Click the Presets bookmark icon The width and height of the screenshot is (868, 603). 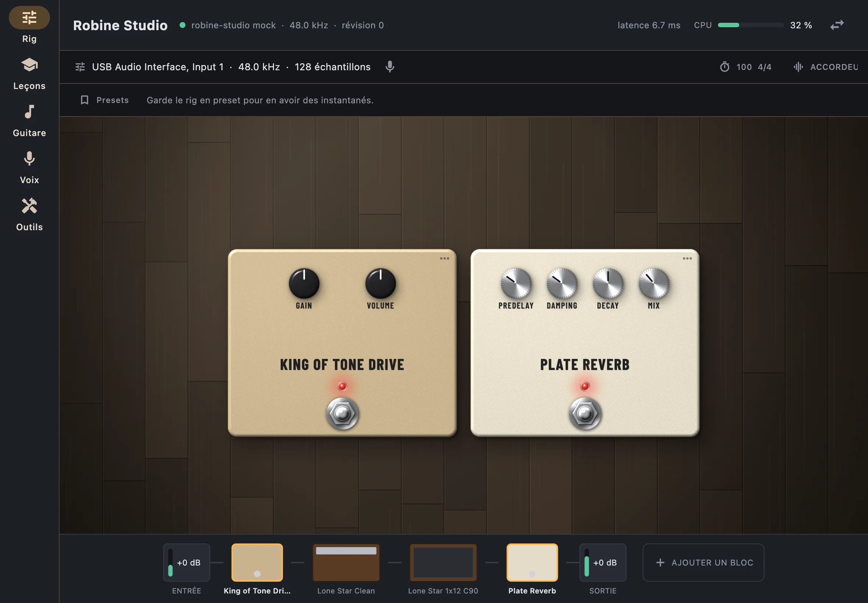pos(85,100)
